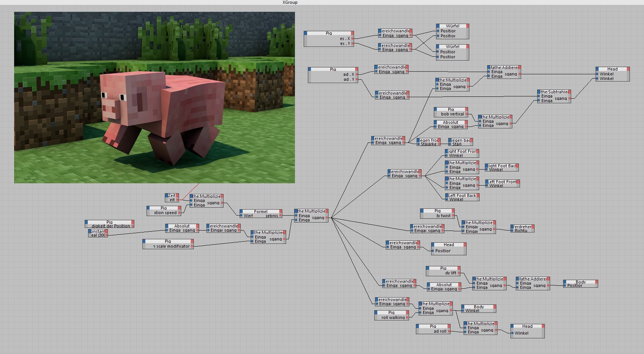644x354 pixels.
Task: Click the Winkel input port on the Body node
Action: 463,311
